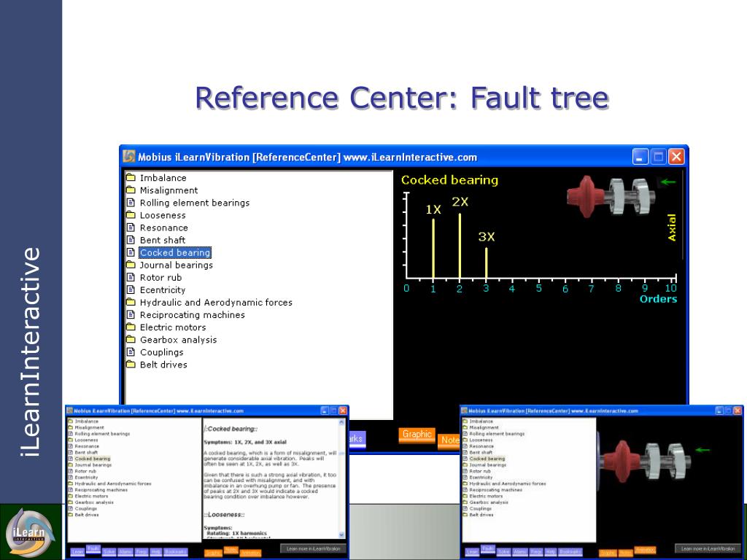Click the Reciprocating machines document icon in the spectrum graph window

click(131, 314)
